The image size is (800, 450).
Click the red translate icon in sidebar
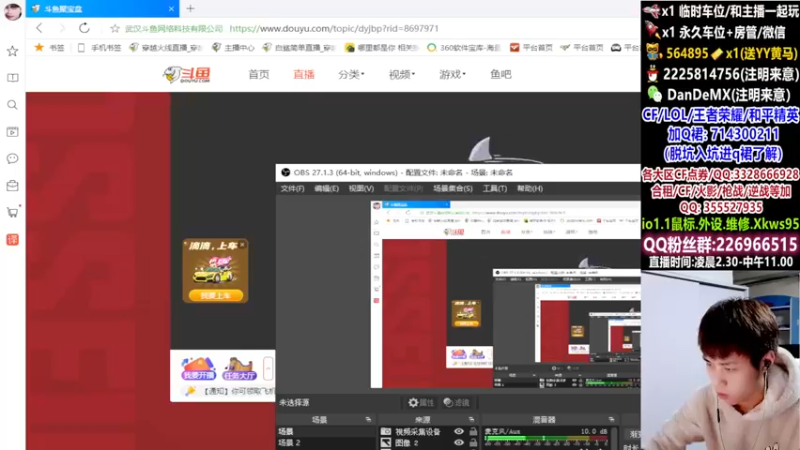pyautogui.click(x=12, y=239)
